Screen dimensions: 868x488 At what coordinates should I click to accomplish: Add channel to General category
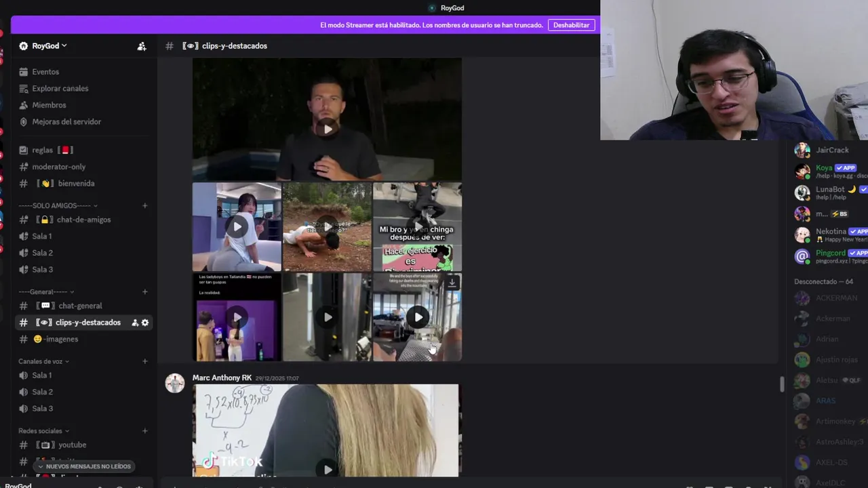point(144,292)
